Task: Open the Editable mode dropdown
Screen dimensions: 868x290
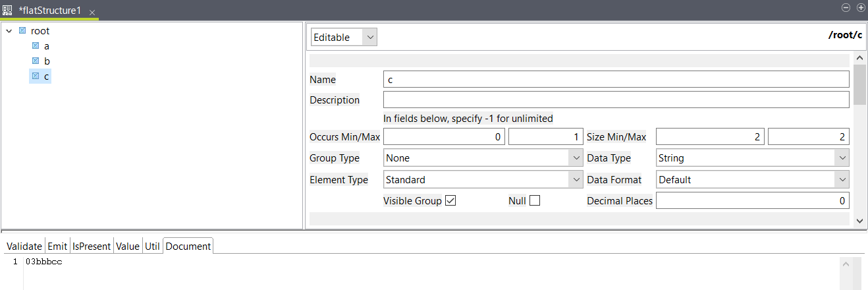Action: (370, 38)
